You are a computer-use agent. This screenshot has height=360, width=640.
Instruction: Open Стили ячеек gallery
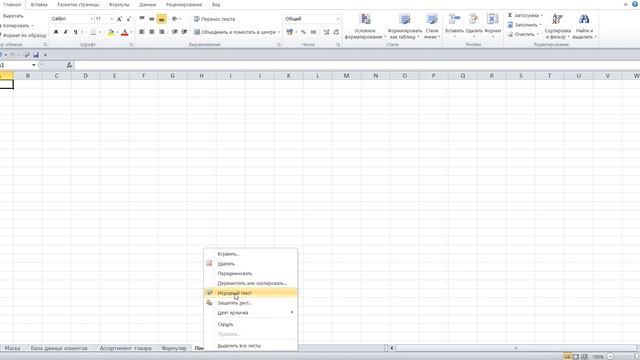pyautogui.click(x=432, y=26)
